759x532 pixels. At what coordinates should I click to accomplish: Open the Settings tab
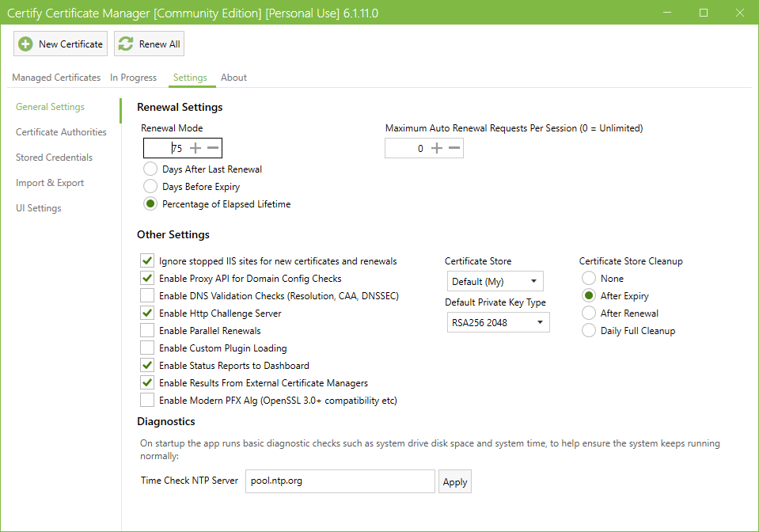[x=190, y=78]
